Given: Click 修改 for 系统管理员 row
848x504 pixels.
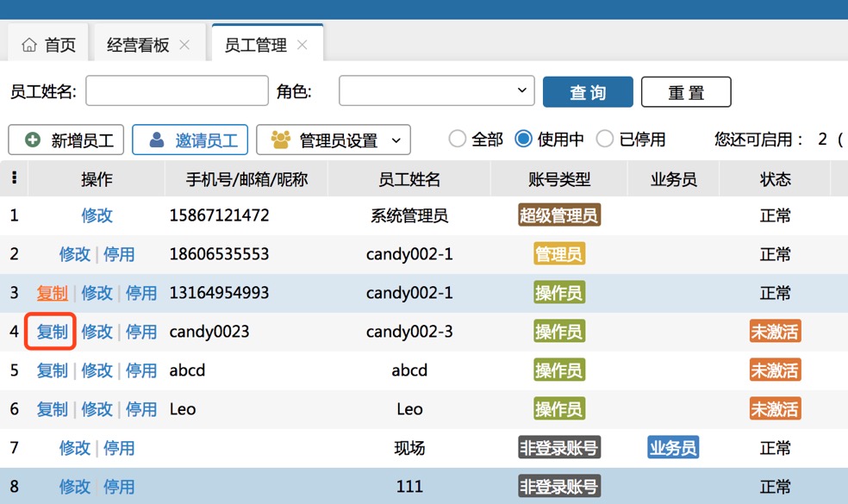Looking at the screenshot, I should tap(97, 215).
